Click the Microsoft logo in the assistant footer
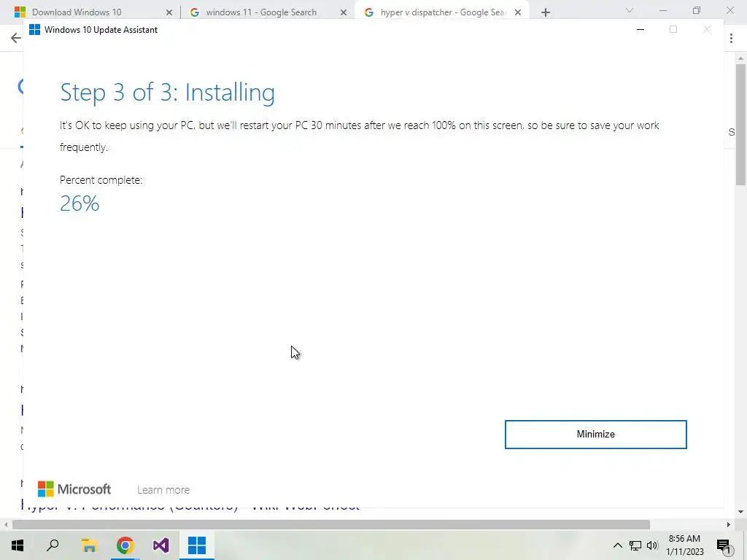Screen dimensions: 747x560 (74, 489)
